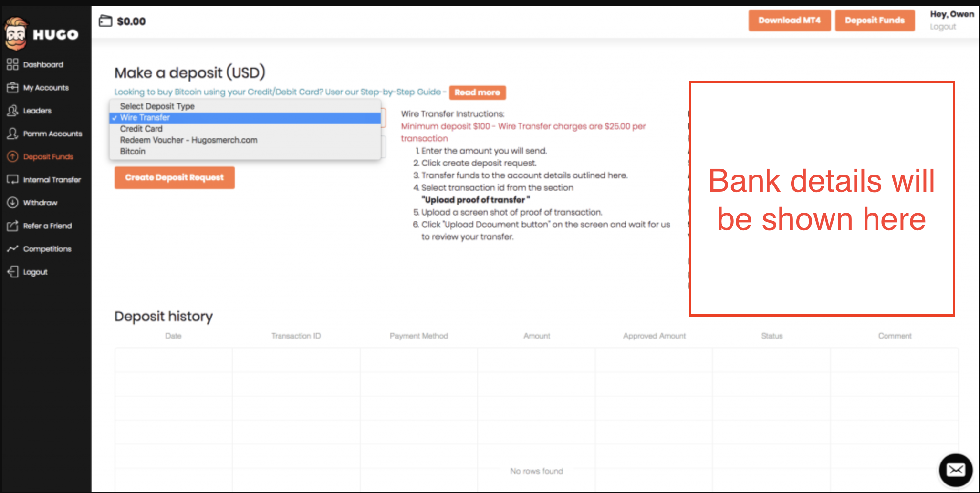This screenshot has width=980, height=493.
Task: Click the Download MT4 button
Action: [x=789, y=21]
